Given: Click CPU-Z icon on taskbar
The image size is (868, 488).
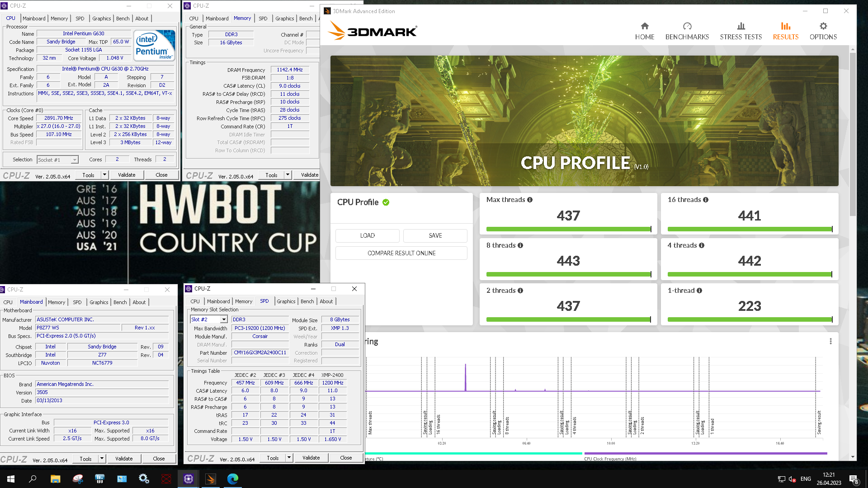Looking at the screenshot, I should tap(189, 479).
